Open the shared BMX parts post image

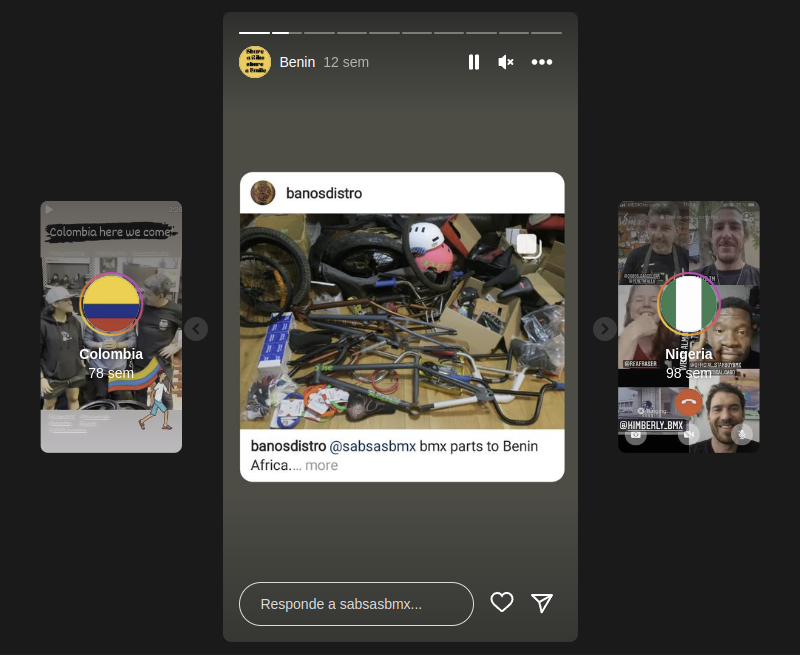[x=402, y=321]
